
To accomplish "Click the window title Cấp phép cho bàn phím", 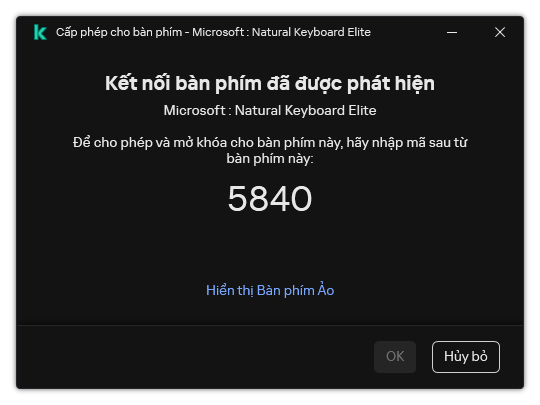I will click(119, 32).
